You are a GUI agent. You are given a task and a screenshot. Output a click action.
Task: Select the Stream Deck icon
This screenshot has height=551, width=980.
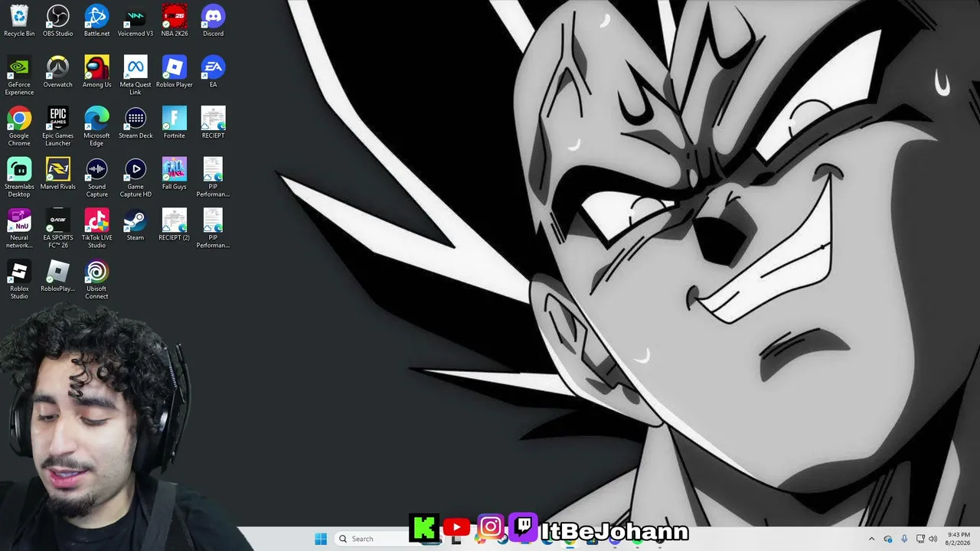point(136,123)
